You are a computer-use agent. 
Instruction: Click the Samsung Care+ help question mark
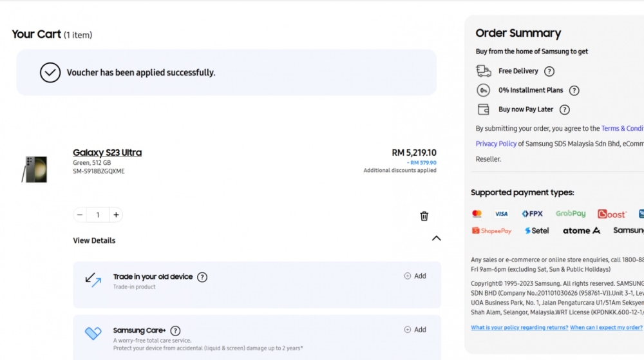click(x=175, y=330)
